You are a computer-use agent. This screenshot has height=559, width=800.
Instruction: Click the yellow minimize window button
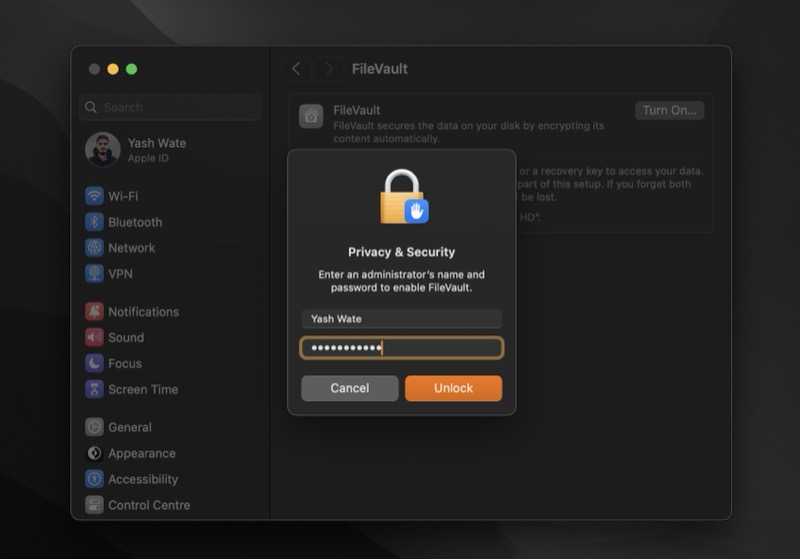pos(113,69)
